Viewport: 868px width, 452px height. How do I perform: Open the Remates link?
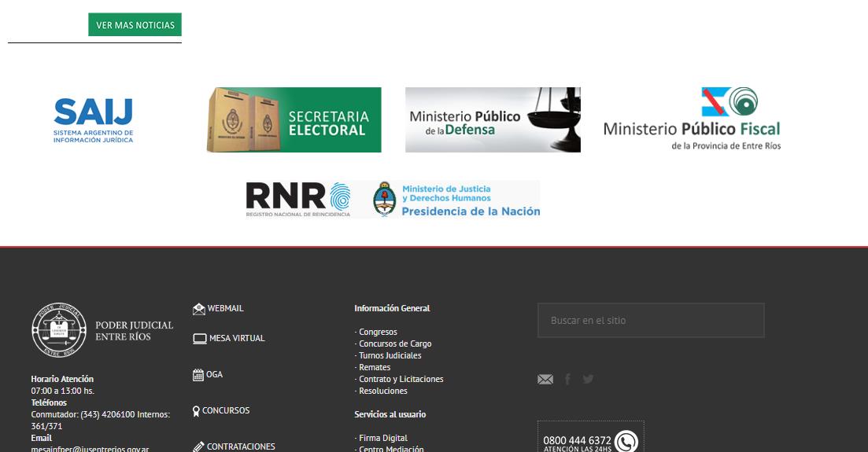[375, 367]
